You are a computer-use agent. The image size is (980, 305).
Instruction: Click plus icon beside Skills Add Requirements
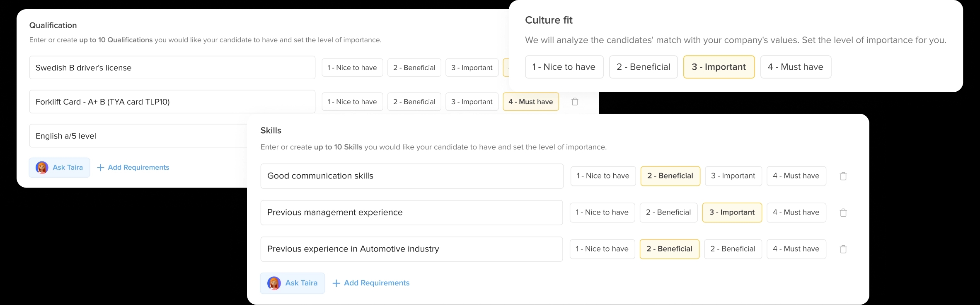coord(336,283)
